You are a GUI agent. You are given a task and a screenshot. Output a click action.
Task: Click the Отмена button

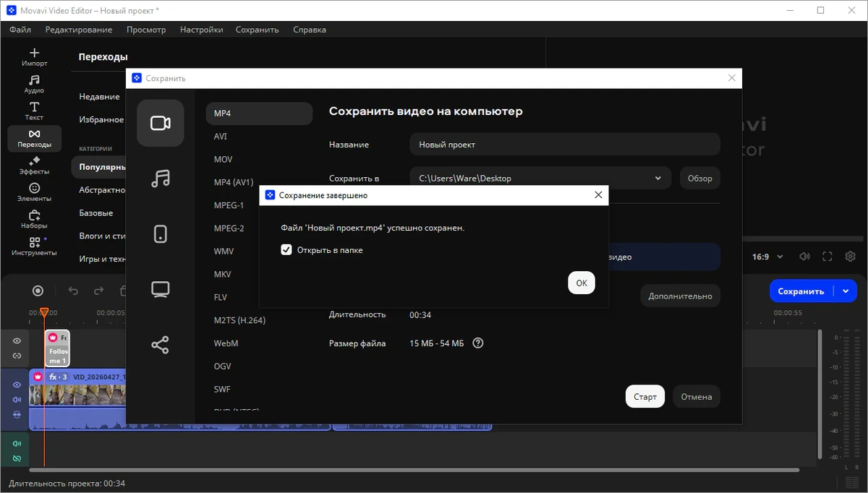click(x=697, y=397)
